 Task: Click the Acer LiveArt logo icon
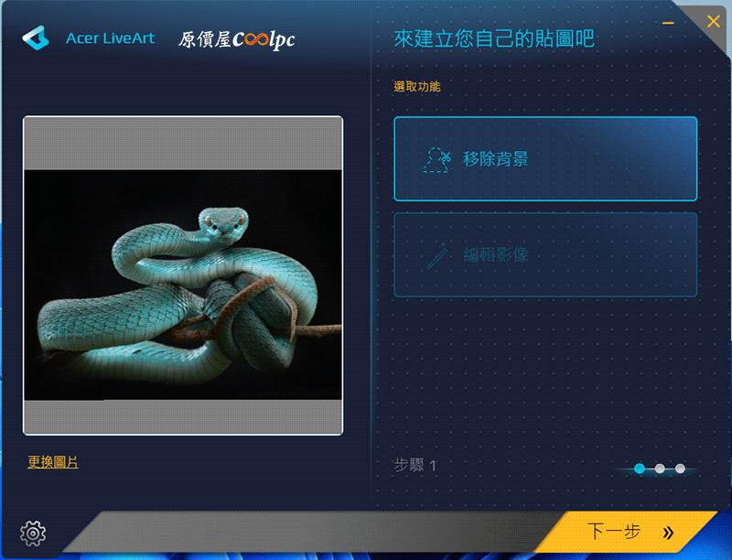(x=36, y=38)
